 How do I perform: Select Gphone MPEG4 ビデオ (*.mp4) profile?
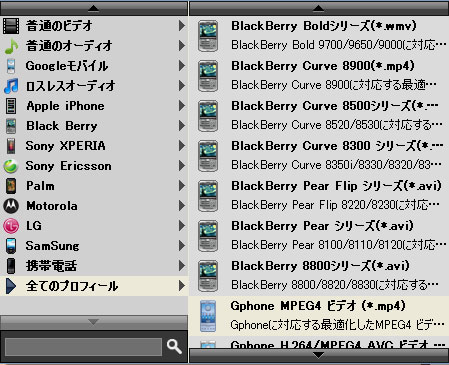click(319, 316)
